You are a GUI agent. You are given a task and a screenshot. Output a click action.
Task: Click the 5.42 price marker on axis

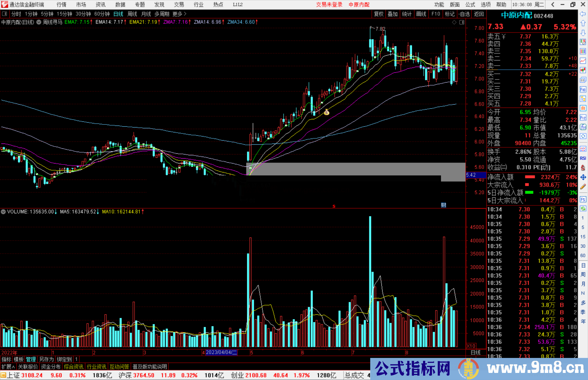coord(471,175)
